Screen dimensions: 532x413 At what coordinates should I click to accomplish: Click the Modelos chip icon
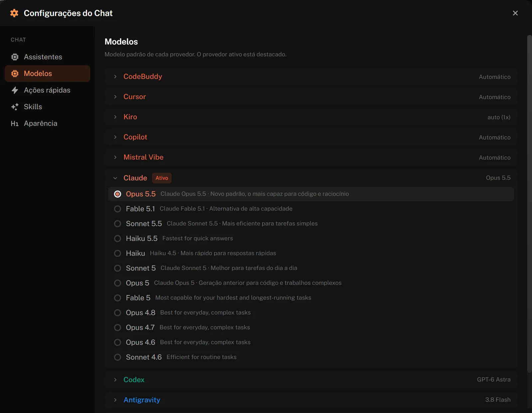tap(15, 73)
